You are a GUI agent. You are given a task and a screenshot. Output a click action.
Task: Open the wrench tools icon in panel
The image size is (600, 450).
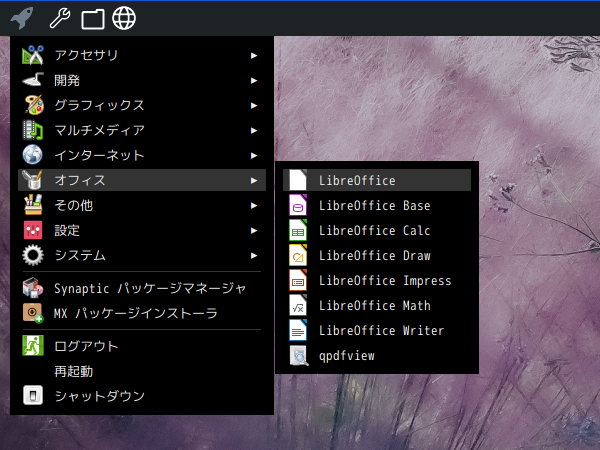click(x=60, y=18)
